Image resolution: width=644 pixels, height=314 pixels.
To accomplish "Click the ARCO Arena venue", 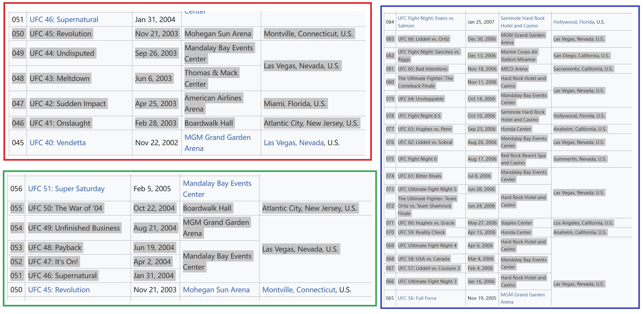I will (x=514, y=69).
